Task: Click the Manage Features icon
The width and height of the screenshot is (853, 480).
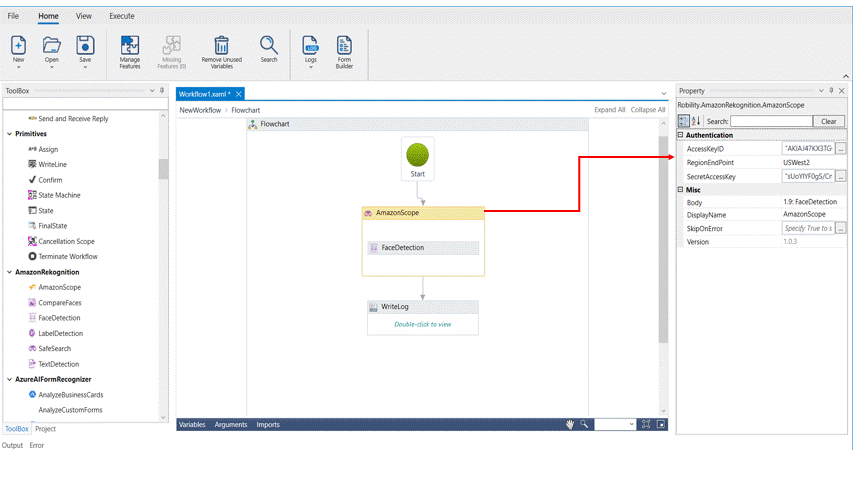Action: 130,46
